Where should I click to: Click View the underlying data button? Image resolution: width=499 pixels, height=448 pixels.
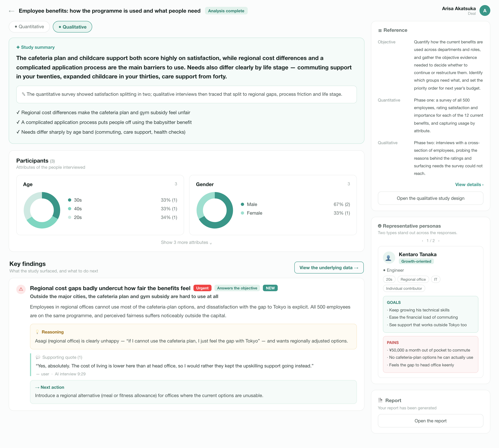click(x=329, y=268)
